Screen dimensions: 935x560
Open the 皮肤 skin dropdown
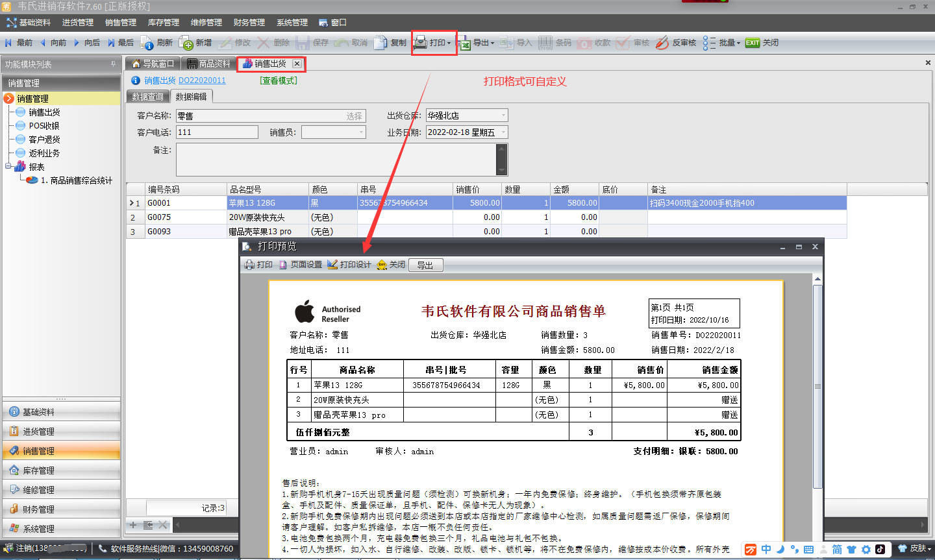[x=914, y=548]
